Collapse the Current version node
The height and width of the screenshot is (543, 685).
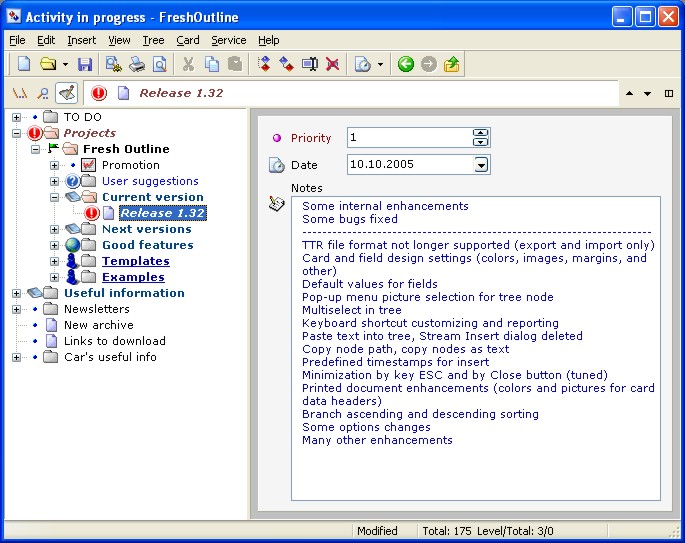click(54, 197)
